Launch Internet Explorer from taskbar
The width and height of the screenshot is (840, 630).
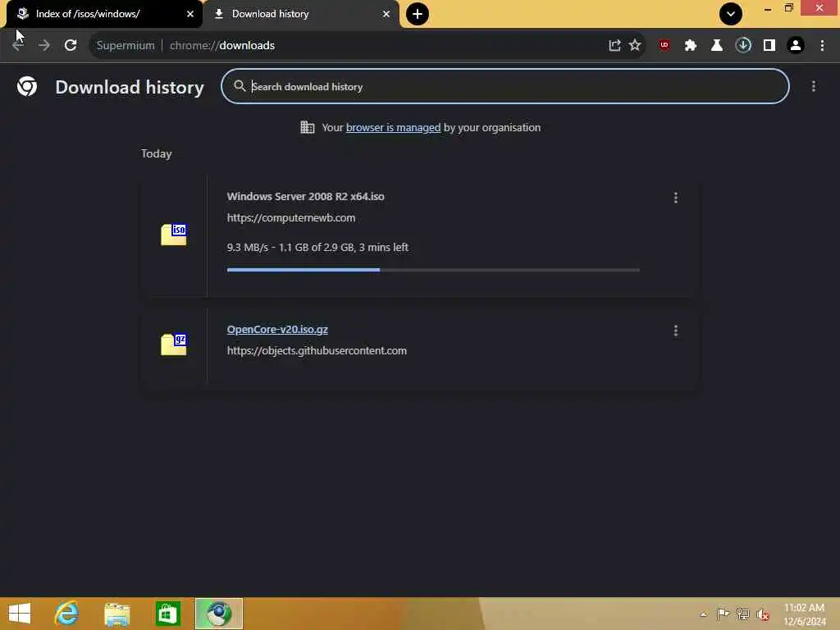[x=66, y=614]
